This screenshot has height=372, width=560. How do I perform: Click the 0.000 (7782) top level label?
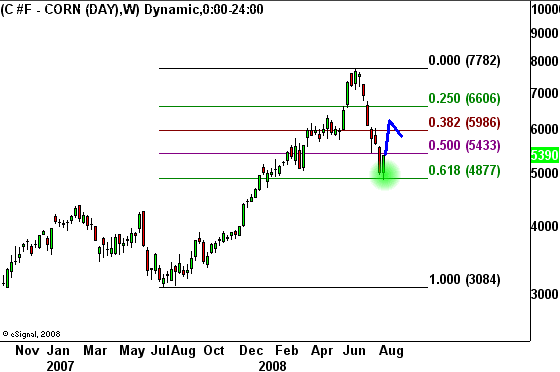click(464, 60)
